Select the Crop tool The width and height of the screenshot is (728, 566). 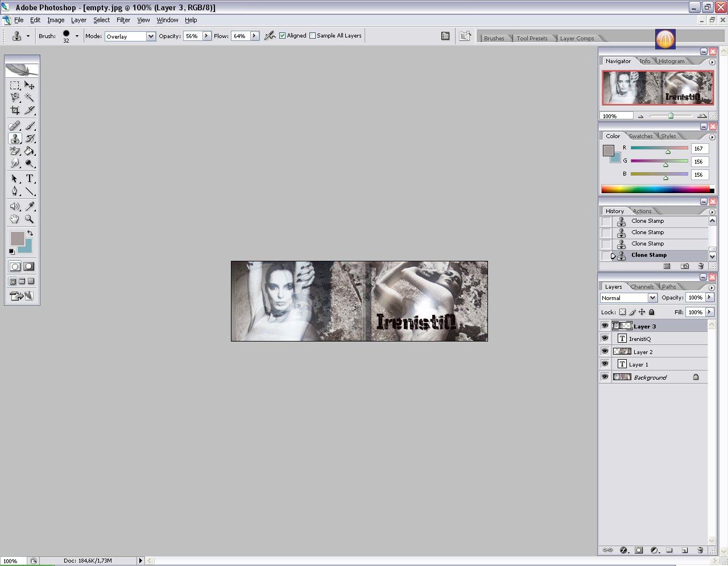[x=15, y=110]
